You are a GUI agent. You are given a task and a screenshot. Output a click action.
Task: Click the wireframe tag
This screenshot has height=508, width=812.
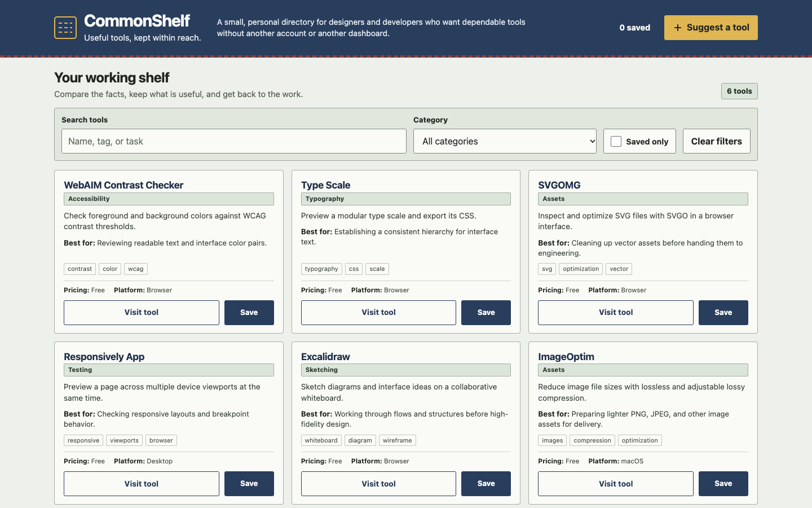(x=398, y=440)
